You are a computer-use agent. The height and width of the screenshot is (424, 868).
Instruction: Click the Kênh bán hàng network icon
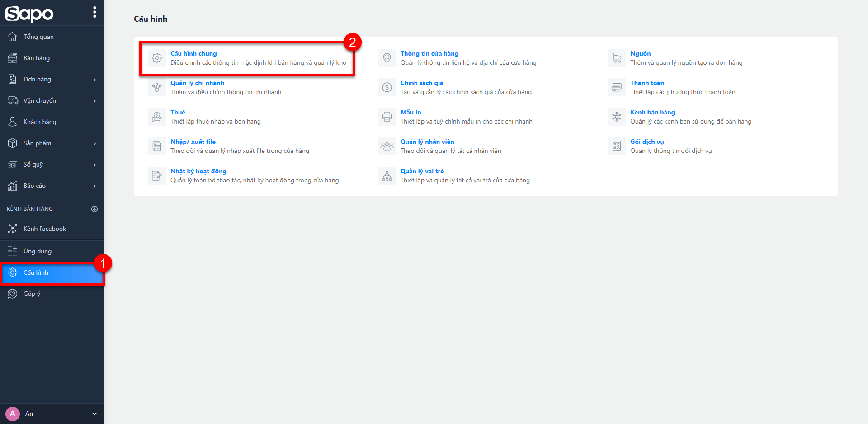pyautogui.click(x=617, y=117)
